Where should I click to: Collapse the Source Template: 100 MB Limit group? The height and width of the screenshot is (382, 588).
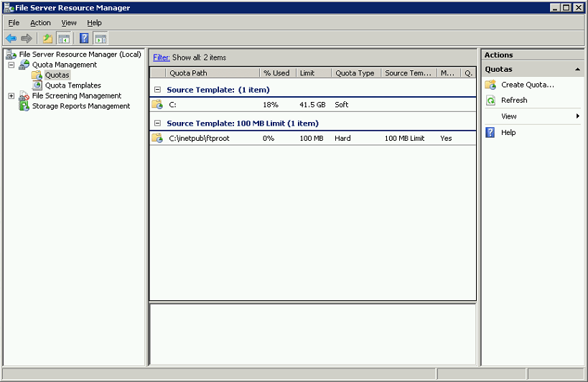(157, 123)
